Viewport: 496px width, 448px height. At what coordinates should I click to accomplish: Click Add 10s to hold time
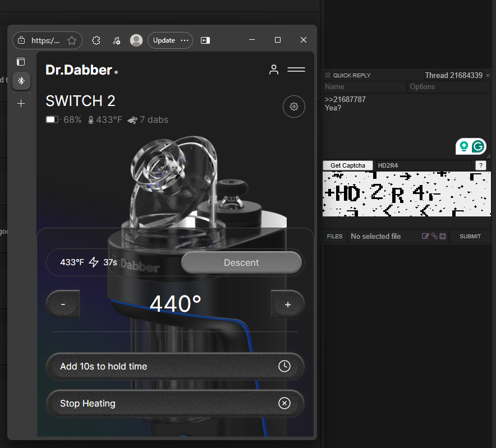coord(175,366)
